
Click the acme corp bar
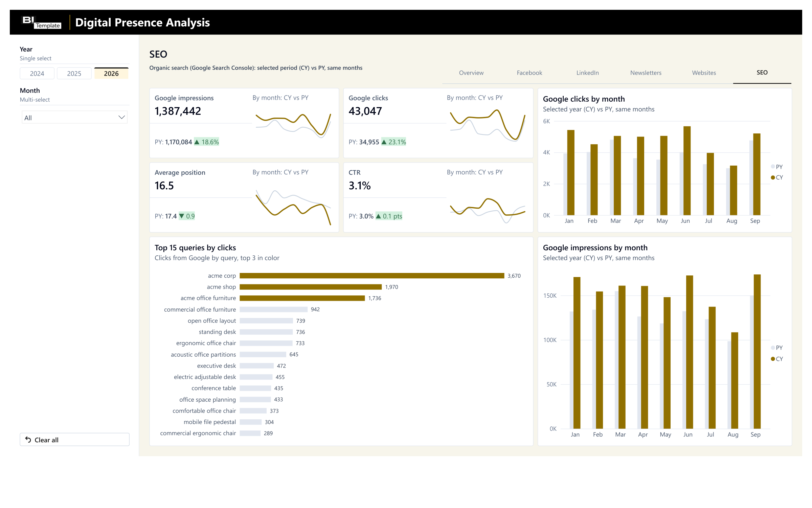[x=372, y=276]
